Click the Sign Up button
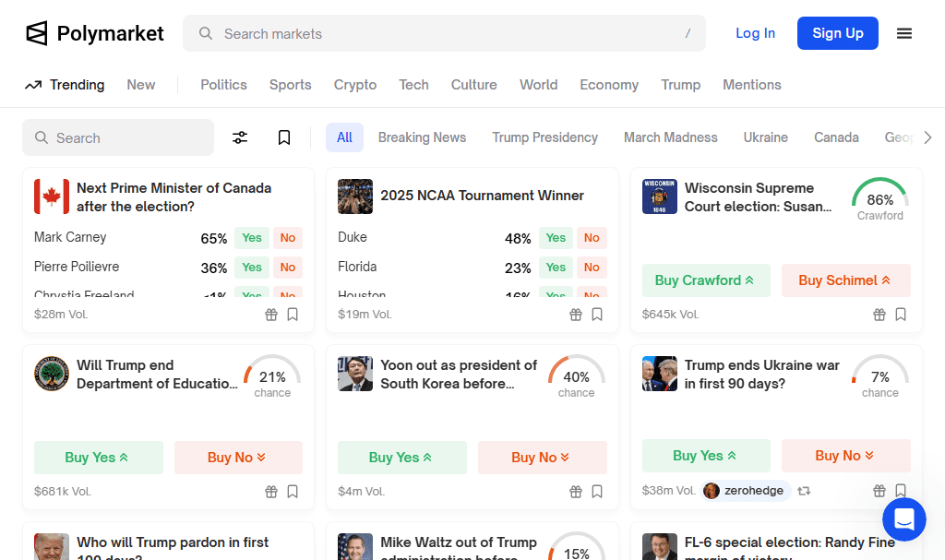 point(837,33)
